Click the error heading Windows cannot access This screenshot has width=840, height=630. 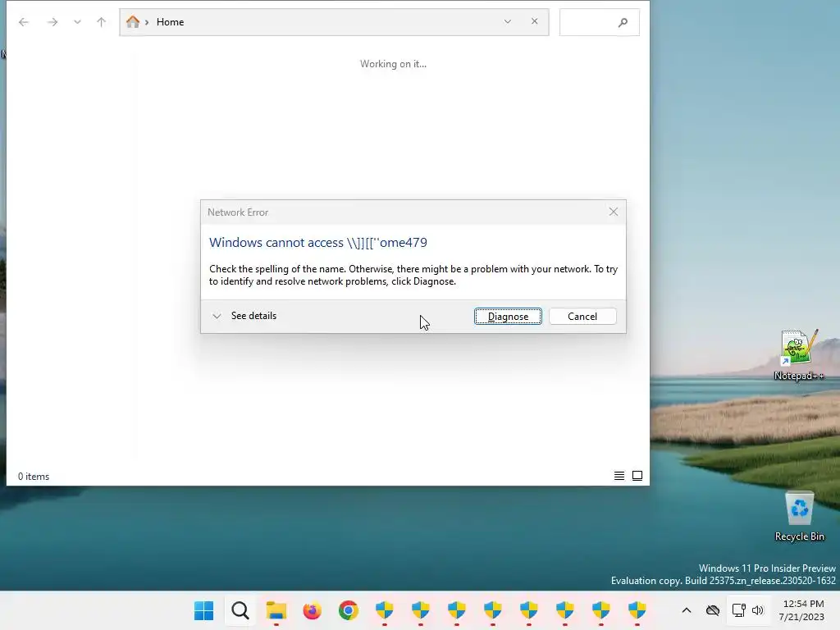[318, 243]
